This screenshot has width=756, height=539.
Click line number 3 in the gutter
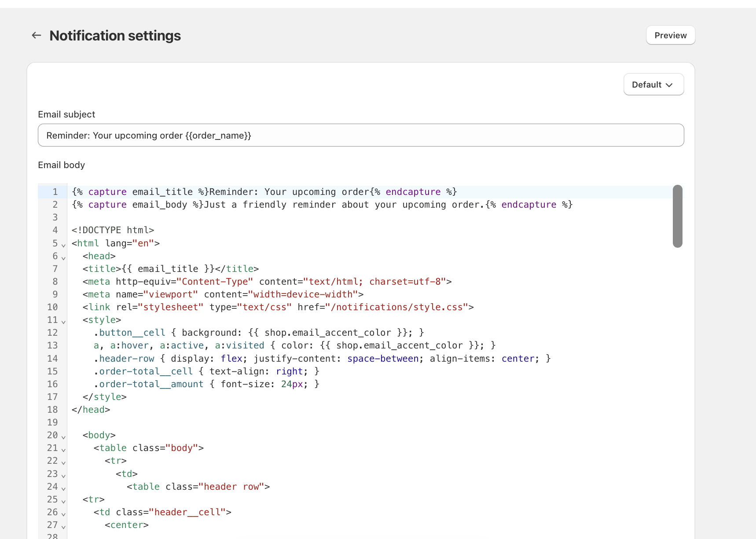(x=55, y=217)
